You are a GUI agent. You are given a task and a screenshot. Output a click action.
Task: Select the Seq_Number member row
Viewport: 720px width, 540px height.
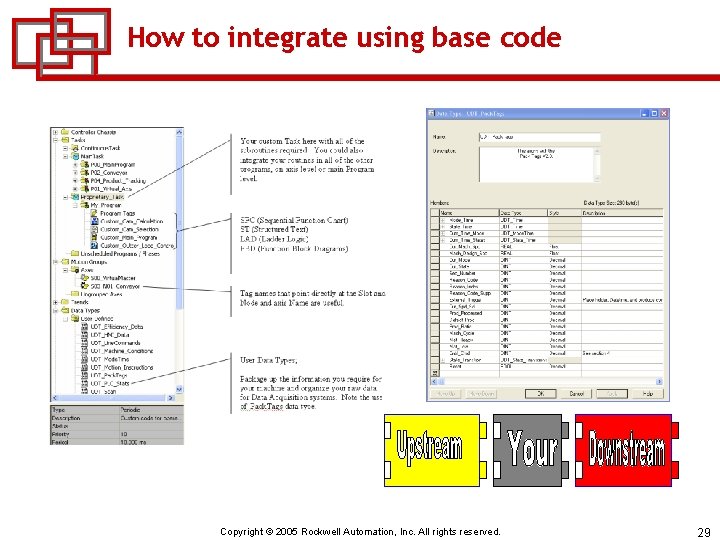546,273
